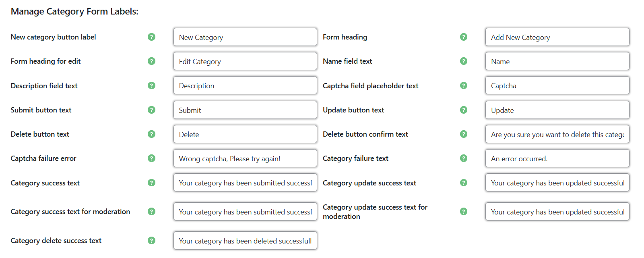
Task: Open help tooltip for Delete button confirm text
Action: [464, 134]
